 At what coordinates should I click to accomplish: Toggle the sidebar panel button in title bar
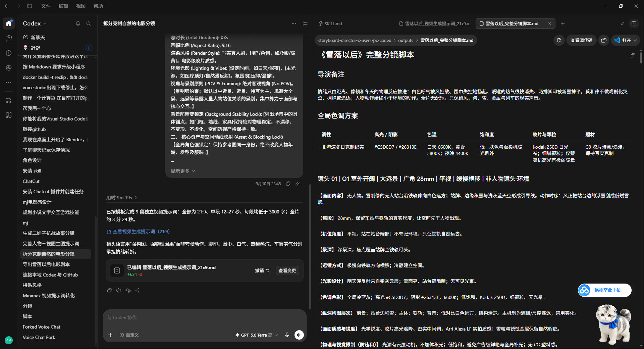30,6
